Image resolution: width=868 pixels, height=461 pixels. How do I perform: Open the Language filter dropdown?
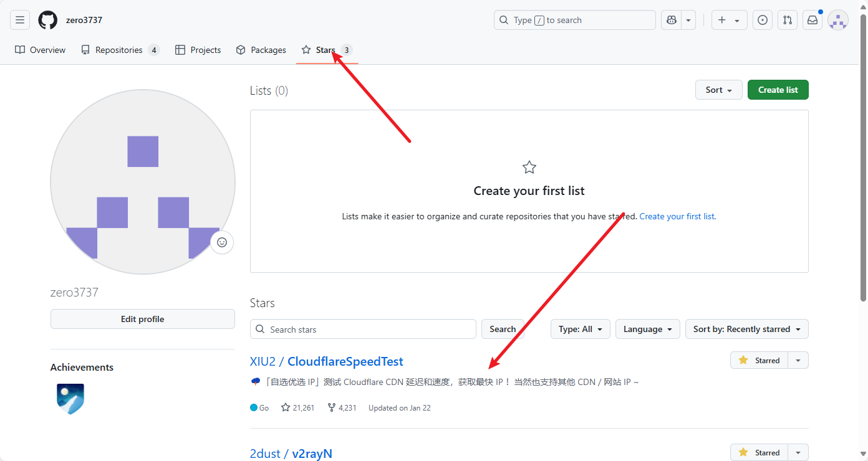coord(648,329)
